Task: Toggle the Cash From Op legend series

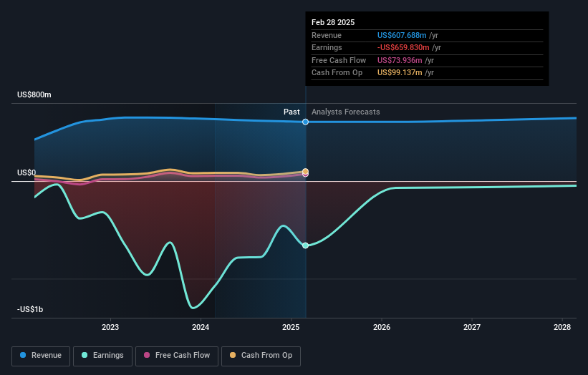Action: [261, 356]
